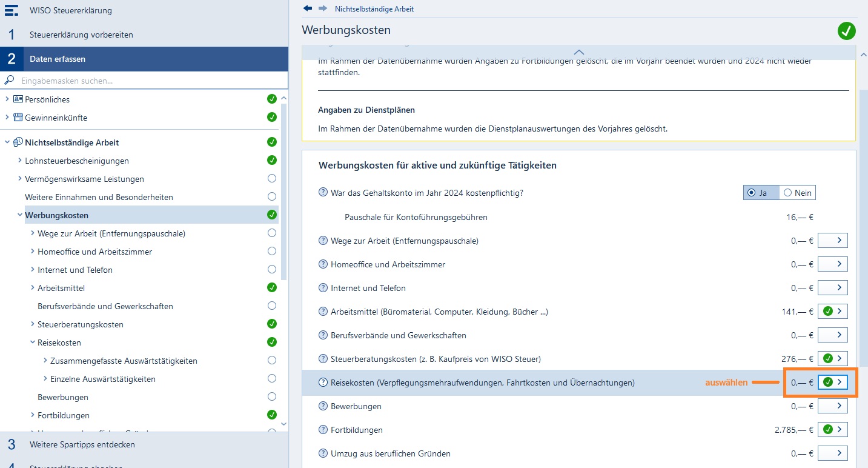Open Arbeitsmittel detail arrow button
Image resolution: width=868 pixels, height=468 pixels.
tap(832, 312)
